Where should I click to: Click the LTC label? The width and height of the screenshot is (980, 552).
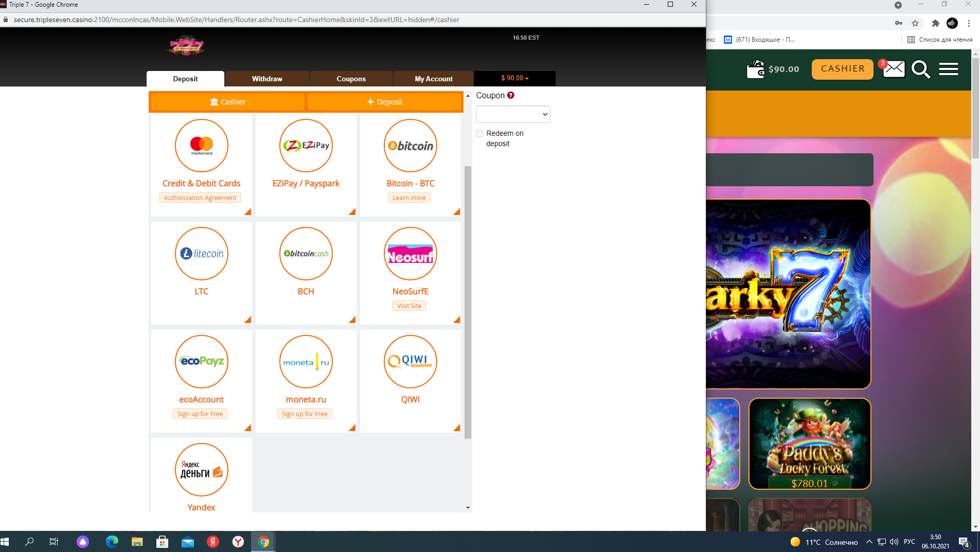(202, 291)
